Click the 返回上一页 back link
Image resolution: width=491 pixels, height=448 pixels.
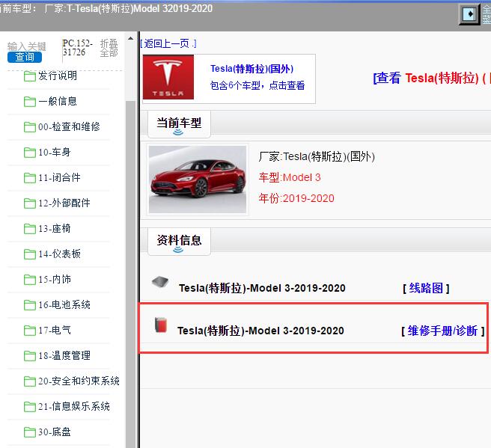pos(168,43)
